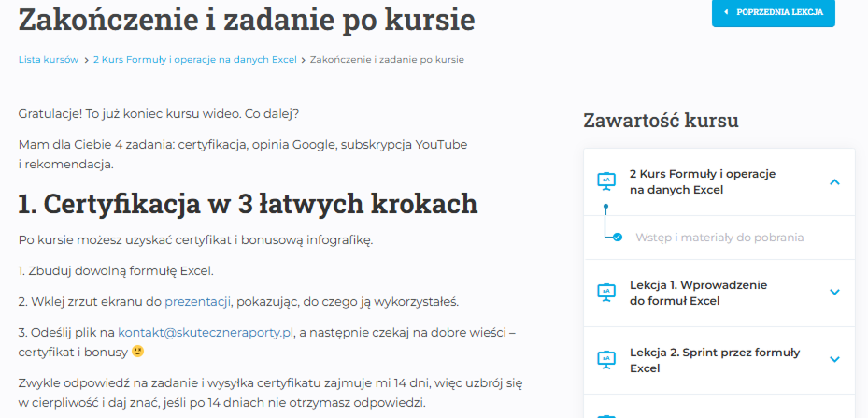This screenshot has height=418, width=868.
Task: Click the heading 1. Certyfikacja w 3 łatwych krokach
Action: coord(248,204)
